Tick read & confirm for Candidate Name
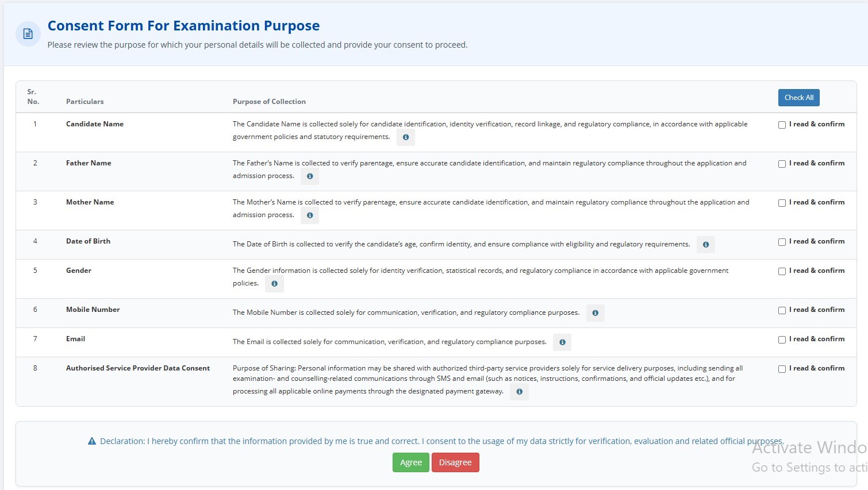 pos(782,125)
